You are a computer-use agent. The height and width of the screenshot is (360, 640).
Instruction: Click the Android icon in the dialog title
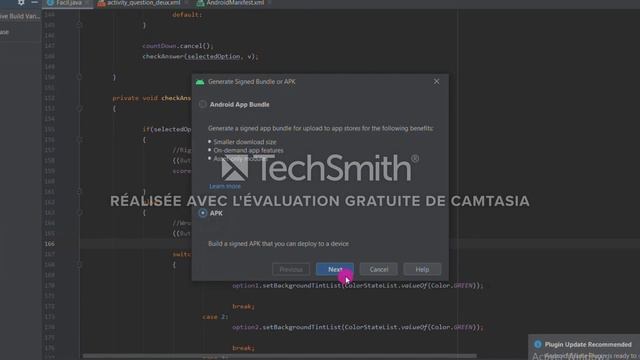(200, 82)
